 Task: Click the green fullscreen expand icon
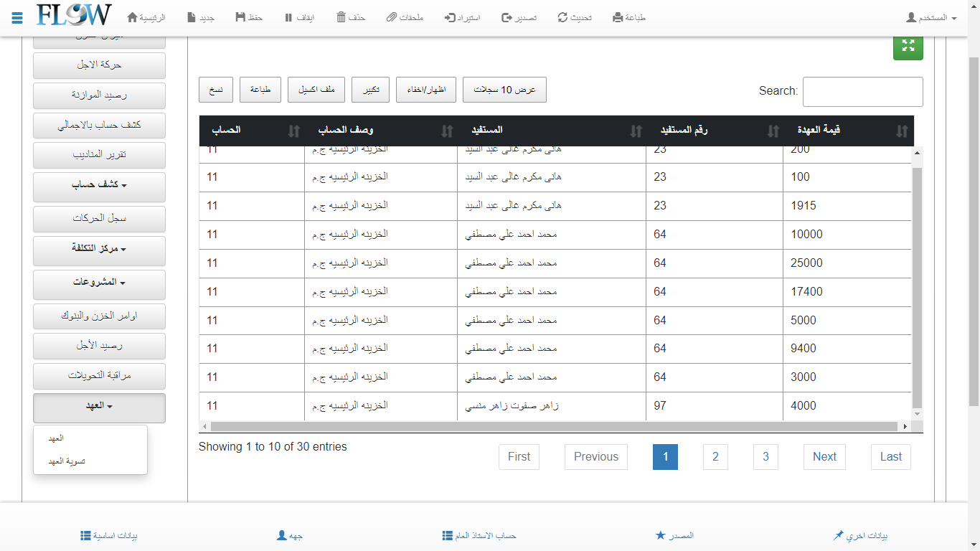[x=908, y=46]
